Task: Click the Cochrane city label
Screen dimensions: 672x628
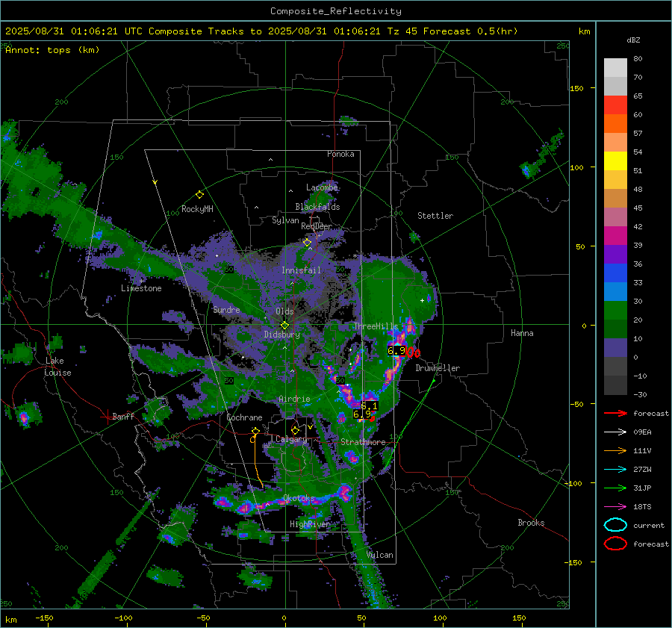Action: (x=244, y=417)
